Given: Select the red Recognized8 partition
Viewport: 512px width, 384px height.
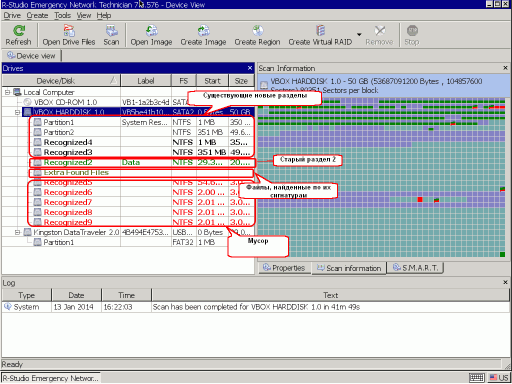Looking at the screenshot, I should pos(68,212).
